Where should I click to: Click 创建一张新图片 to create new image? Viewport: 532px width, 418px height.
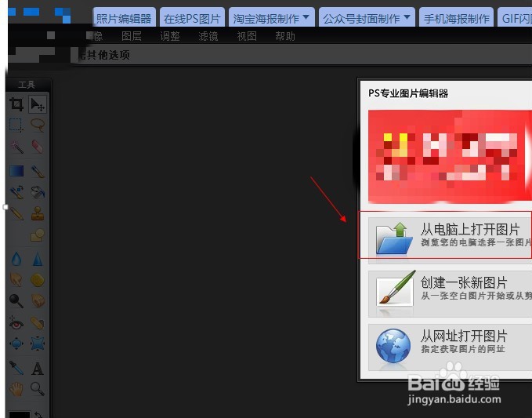point(450,294)
